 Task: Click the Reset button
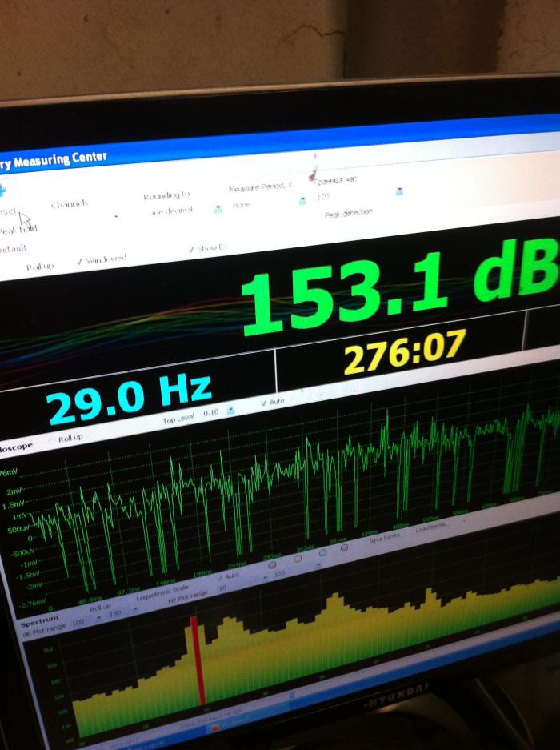pyautogui.click(x=8, y=211)
